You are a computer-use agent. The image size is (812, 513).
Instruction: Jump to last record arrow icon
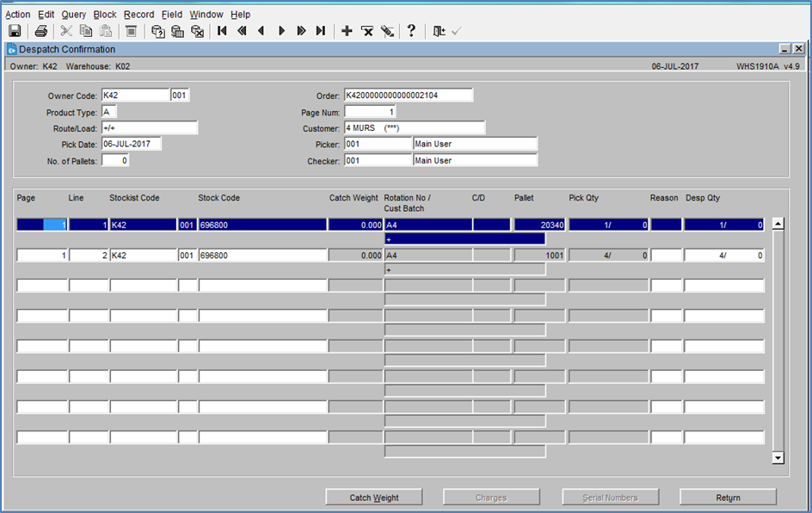coord(321,31)
